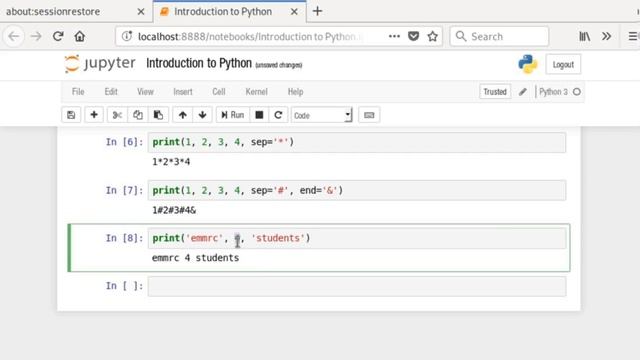The height and width of the screenshot is (360, 640).
Task: Log out with the Logout button
Action: [563, 64]
